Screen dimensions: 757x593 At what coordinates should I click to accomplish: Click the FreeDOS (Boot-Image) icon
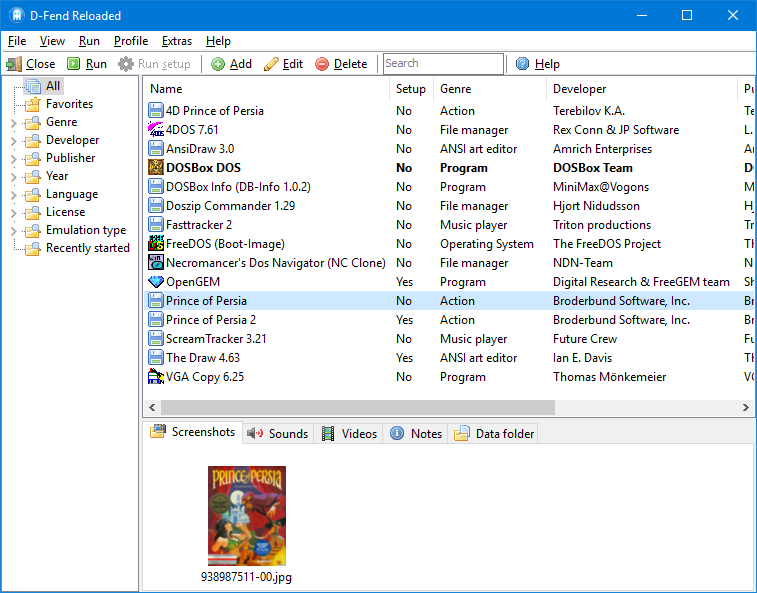coord(156,244)
